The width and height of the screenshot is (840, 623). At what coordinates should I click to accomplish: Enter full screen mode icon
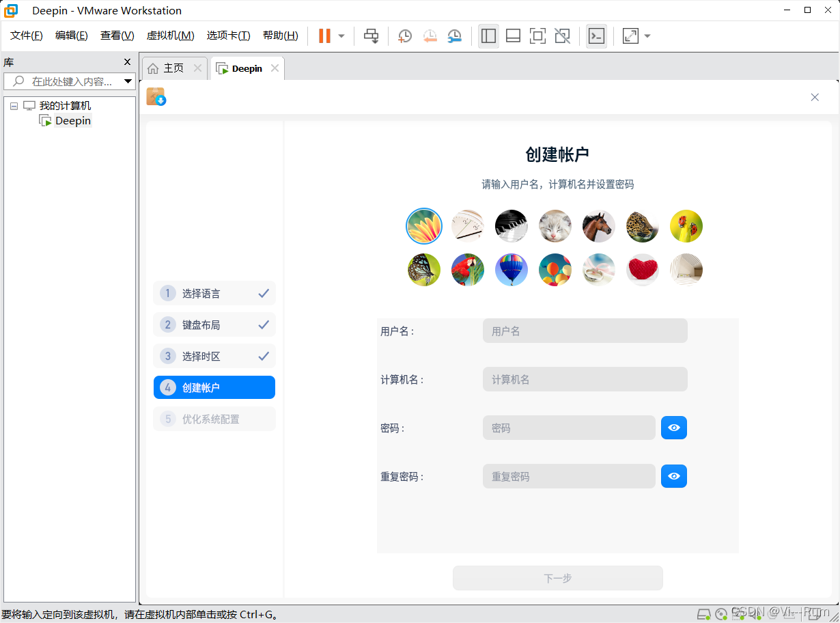537,36
